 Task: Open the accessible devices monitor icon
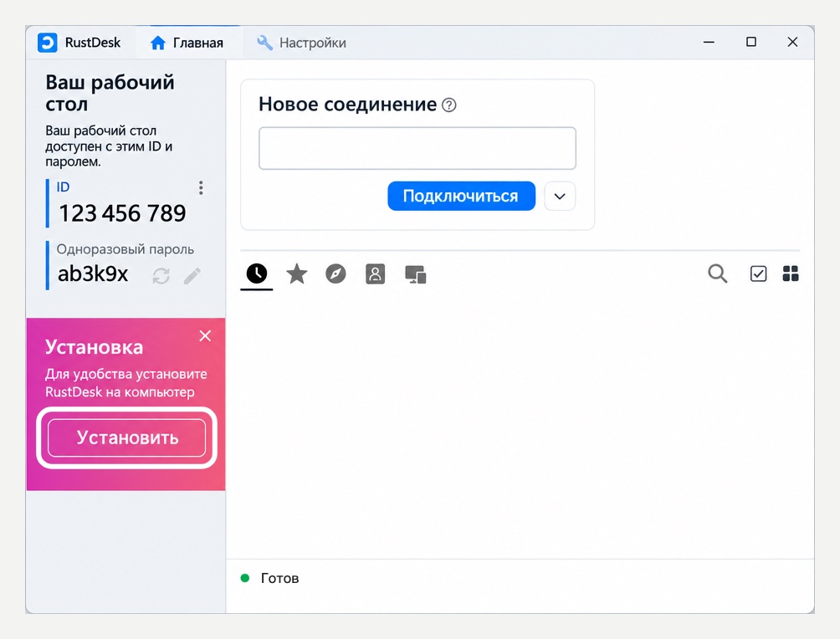point(415,274)
